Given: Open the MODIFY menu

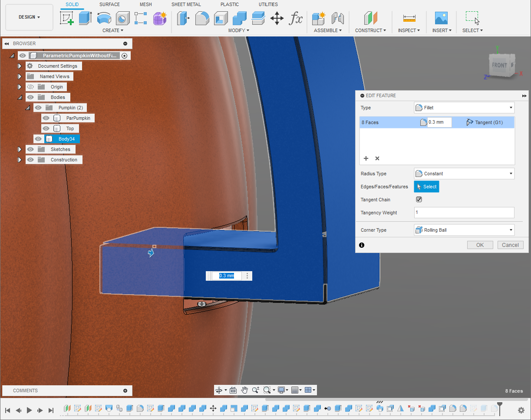Looking at the screenshot, I should click(239, 30).
